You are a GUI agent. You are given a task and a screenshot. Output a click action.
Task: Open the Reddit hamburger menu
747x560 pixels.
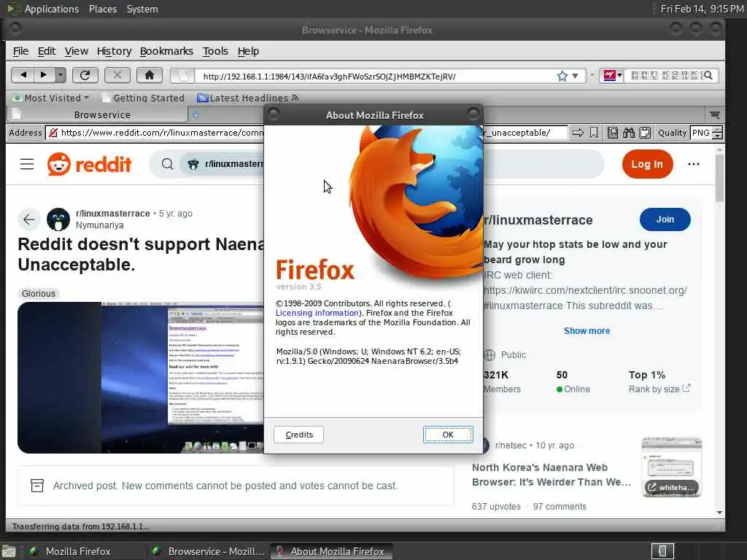(x=27, y=164)
